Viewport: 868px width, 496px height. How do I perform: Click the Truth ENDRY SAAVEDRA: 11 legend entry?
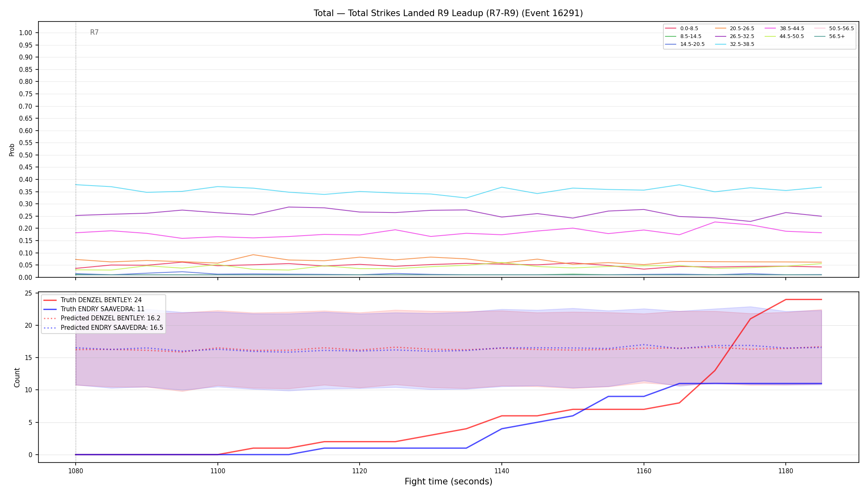(94, 309)
